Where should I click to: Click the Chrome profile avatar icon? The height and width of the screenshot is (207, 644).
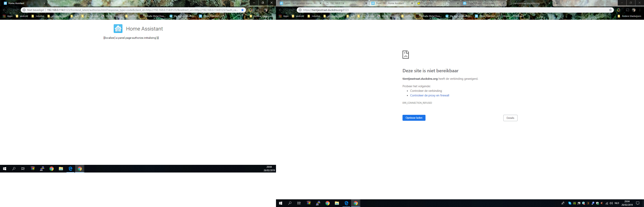(634, 10)
